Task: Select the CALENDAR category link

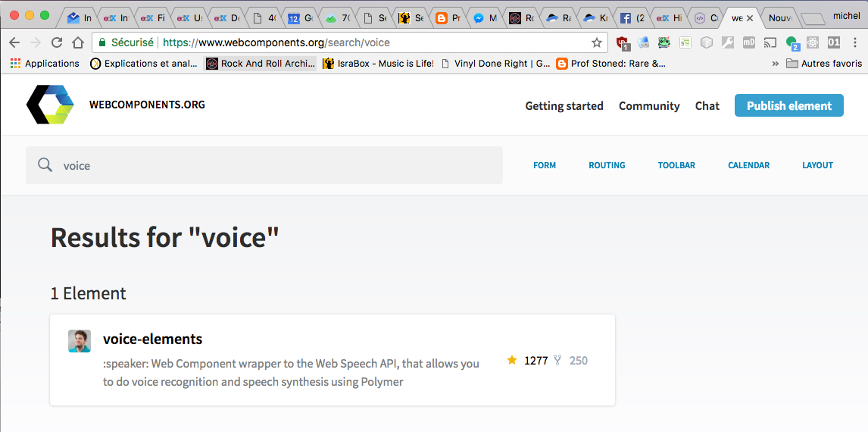Action: [x=748, y=165]
